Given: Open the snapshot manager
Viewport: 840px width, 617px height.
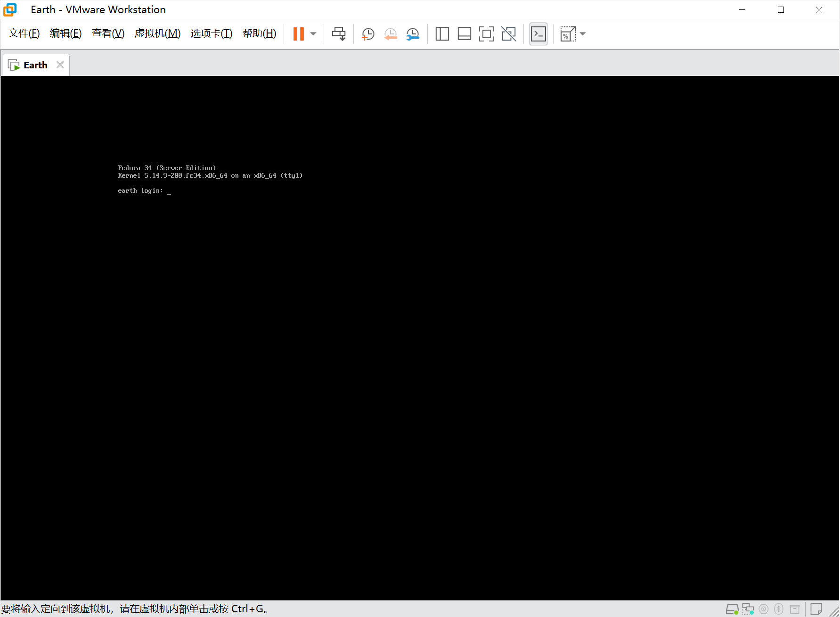Looking at the screenshot, I should tap(413, 33).
